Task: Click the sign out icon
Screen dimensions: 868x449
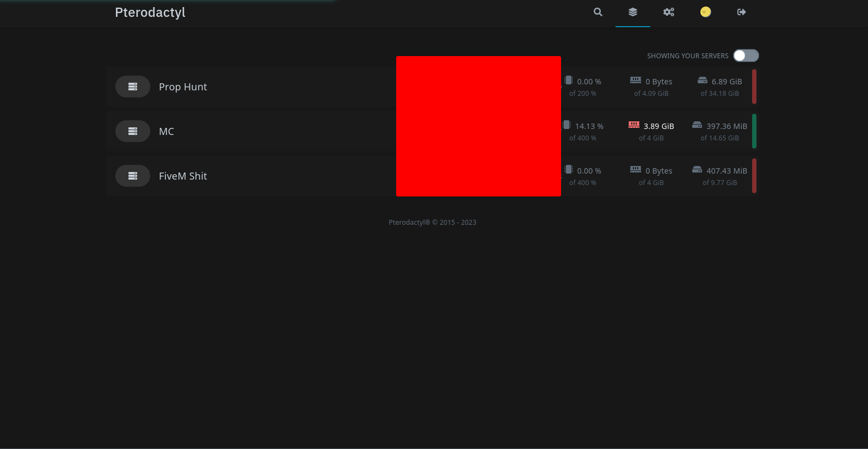Action: point(741,12)
